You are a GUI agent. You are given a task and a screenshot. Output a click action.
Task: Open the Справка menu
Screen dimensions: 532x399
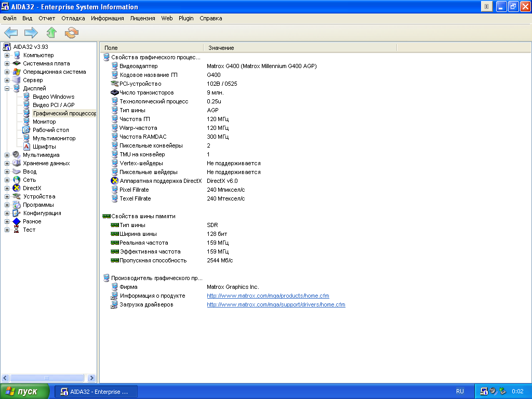point(210,18)
